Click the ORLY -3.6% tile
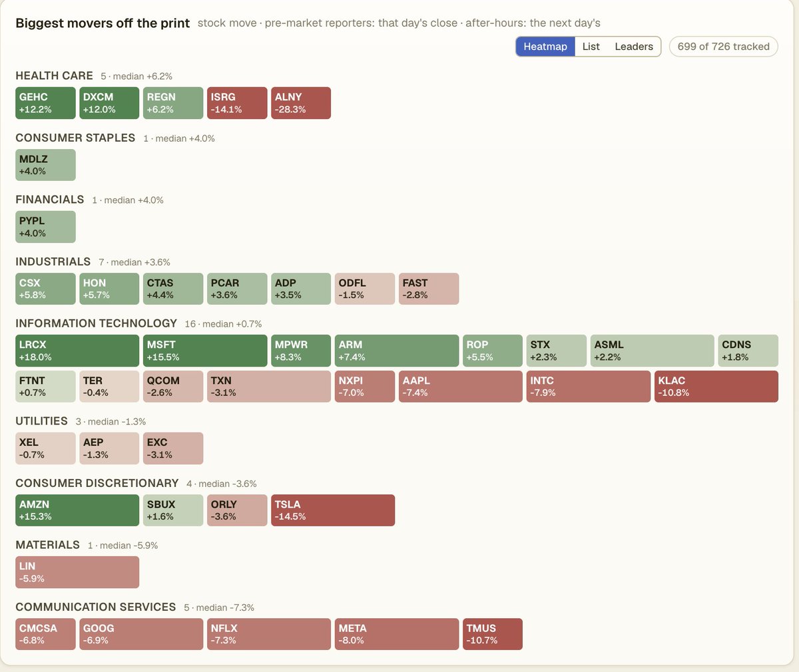Viewport: 799px width, 672px height. 237,510
